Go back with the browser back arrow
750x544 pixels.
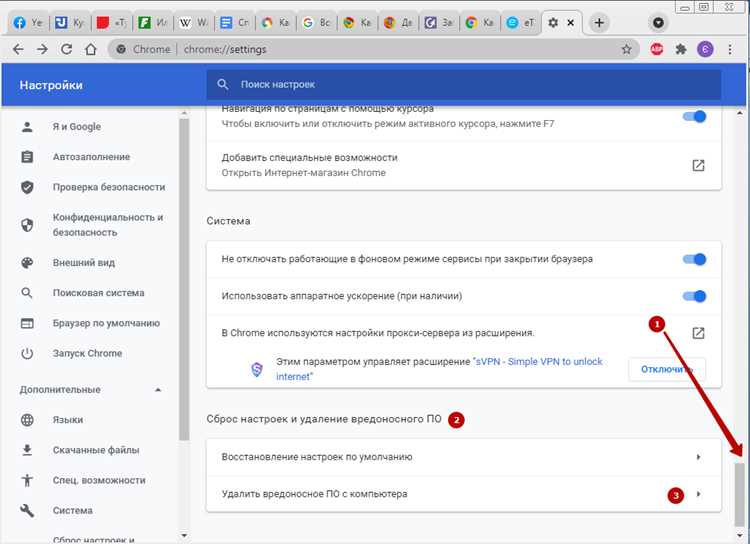click(x=18, y=49)
